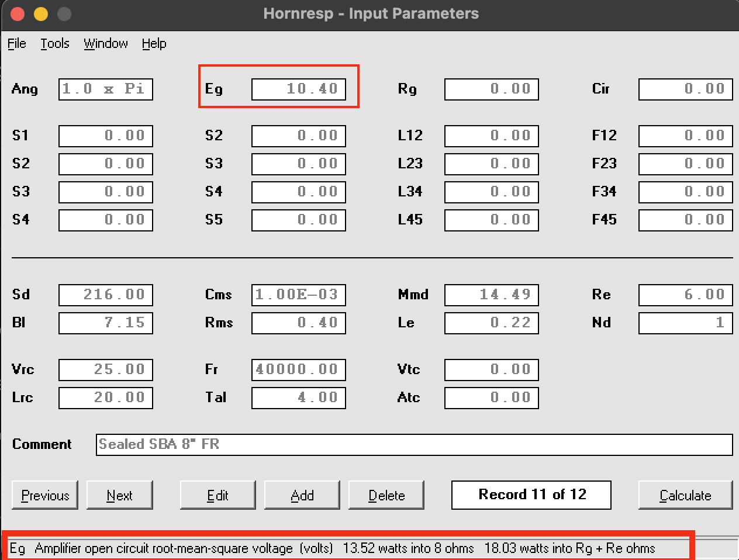Select the Atc input field
Viewport: 739px width, 560px height.
(492, 398)
